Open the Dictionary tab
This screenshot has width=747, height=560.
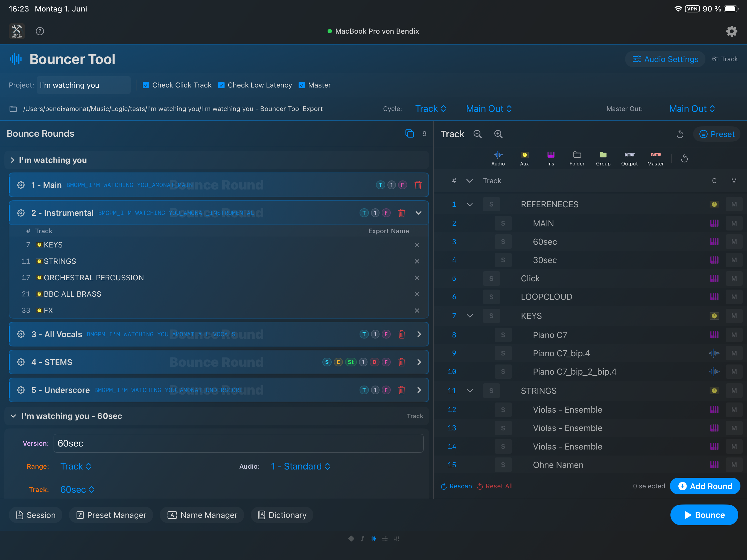pos(282,515)
